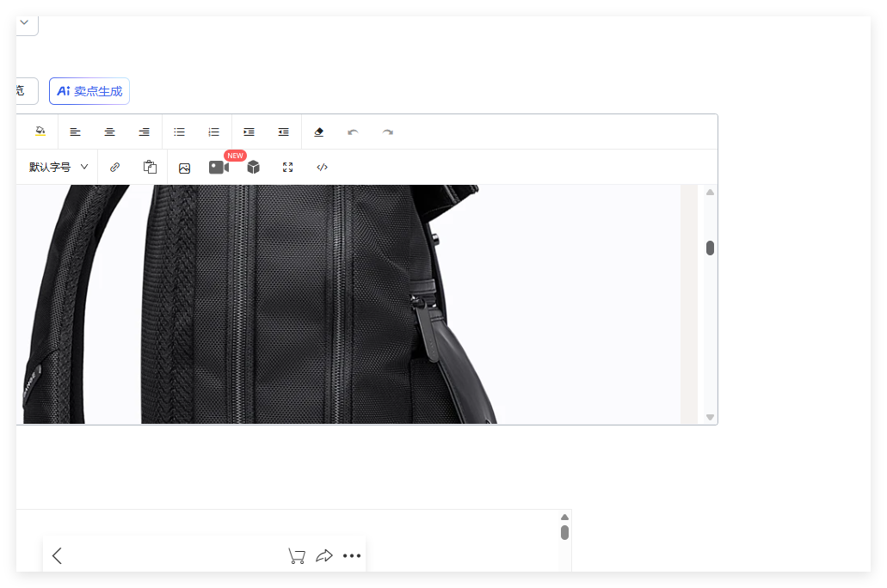The image size is (887, 588).
Task: Clear formatting with the eraser icon
Action: tap(318, 132)
